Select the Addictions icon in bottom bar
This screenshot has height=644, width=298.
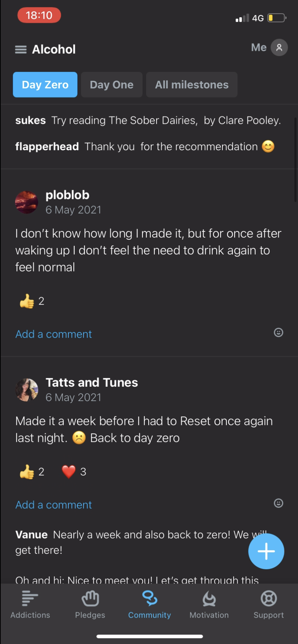point(30,604)
